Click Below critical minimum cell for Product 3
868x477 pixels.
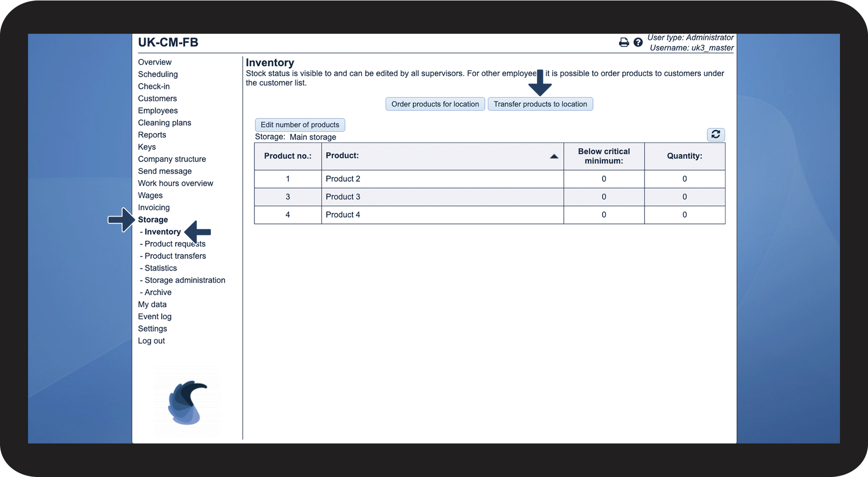(604, 197)
